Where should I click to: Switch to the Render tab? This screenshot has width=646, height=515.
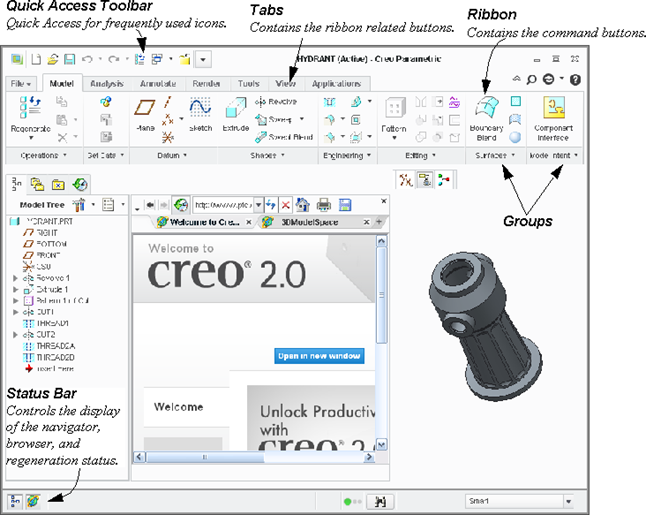point(206,84)
